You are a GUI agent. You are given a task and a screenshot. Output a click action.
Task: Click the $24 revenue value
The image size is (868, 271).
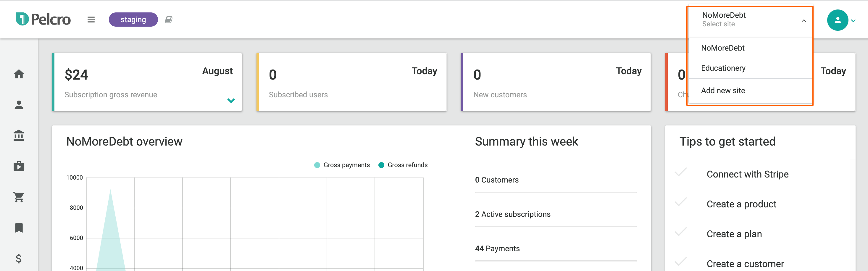(76, 75)
